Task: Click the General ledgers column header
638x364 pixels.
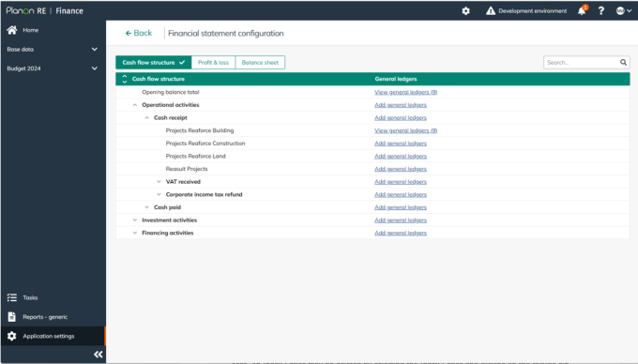Action: [396, 79]
